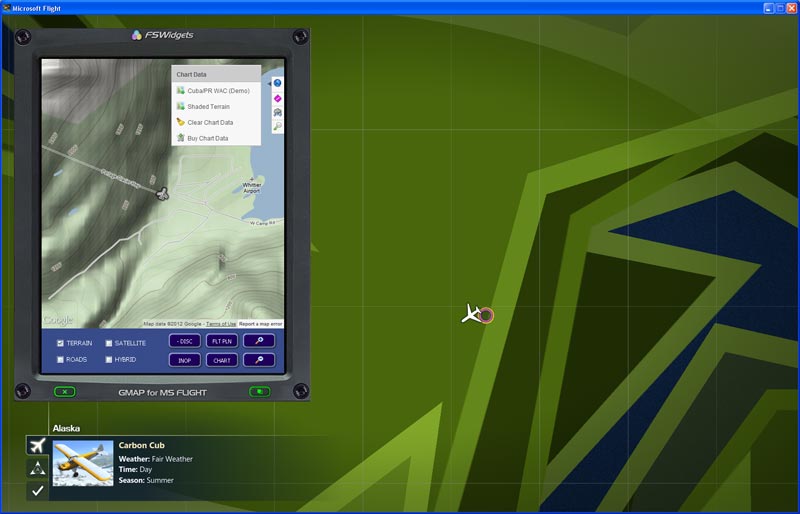Screen dimensions: 800x514
Task: Click the Carbon Cub title text
Action: [141, 445]
